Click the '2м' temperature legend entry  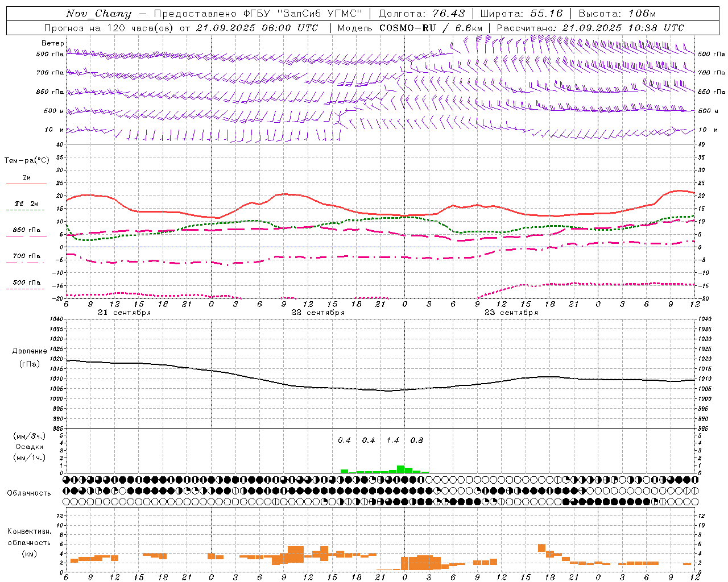[x=27, y=177]
